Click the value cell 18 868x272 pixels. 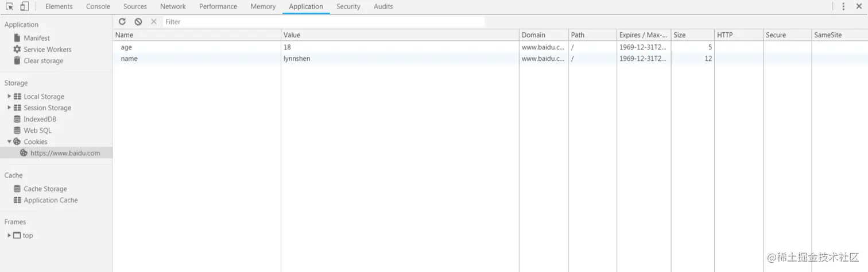400,47
